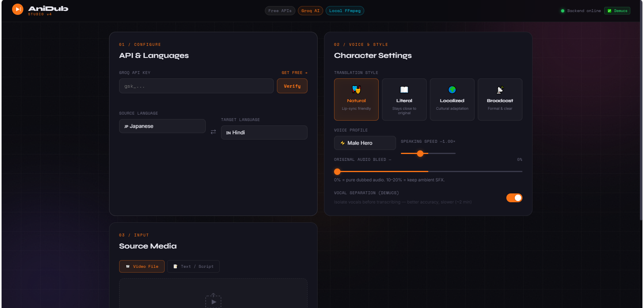Click the Free APIs badge
This screenshot has height=308, width=644.
pos(280,11)
